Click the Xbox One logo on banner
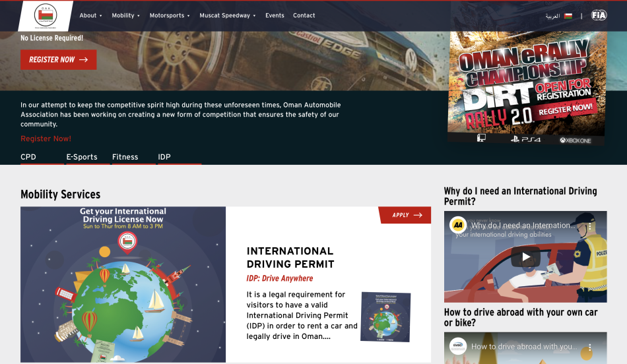The height and width of the screenshot is (364, 627). tap(576, 140)
